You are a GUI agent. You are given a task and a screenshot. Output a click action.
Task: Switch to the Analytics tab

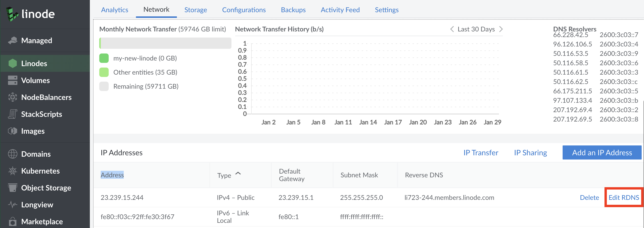tap(115, 10)
